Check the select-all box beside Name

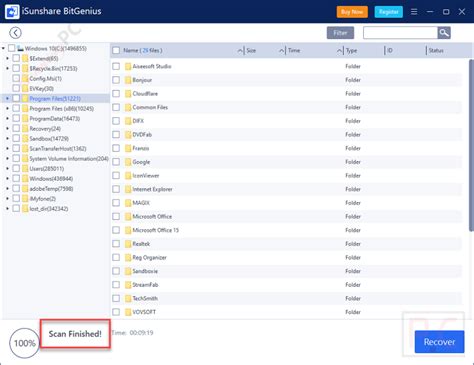pos(116,50)
